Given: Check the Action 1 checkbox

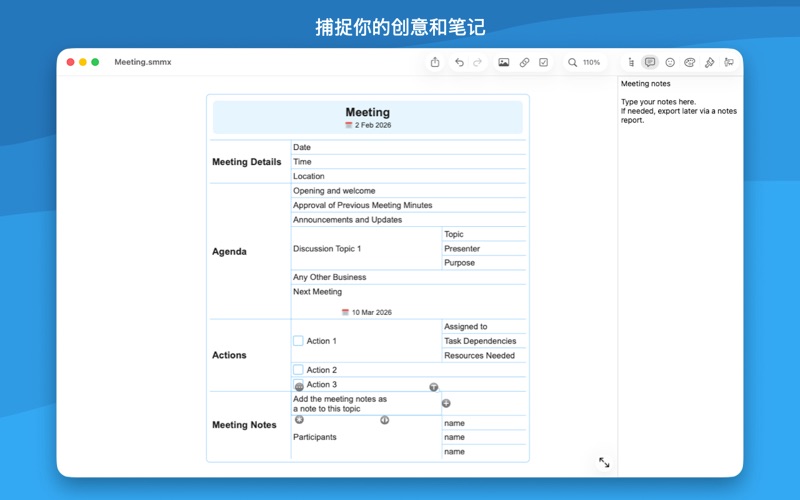Looking at the screenshot, I should [x=298, y=341].
